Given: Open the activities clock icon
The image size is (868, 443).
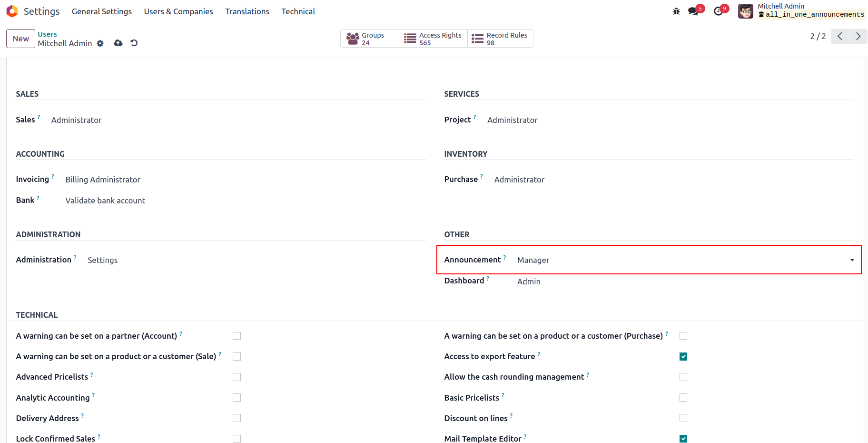Looking at the screenshot, I should (718, 11).
